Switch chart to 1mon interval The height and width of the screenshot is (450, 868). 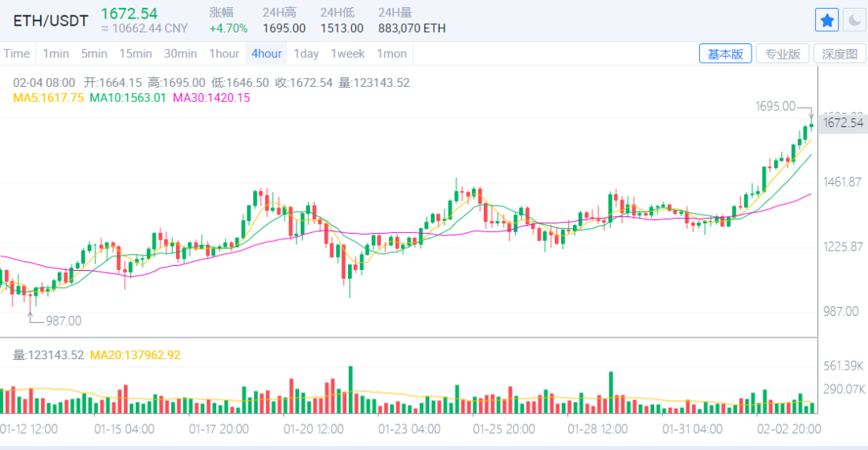tap(392, 54)
